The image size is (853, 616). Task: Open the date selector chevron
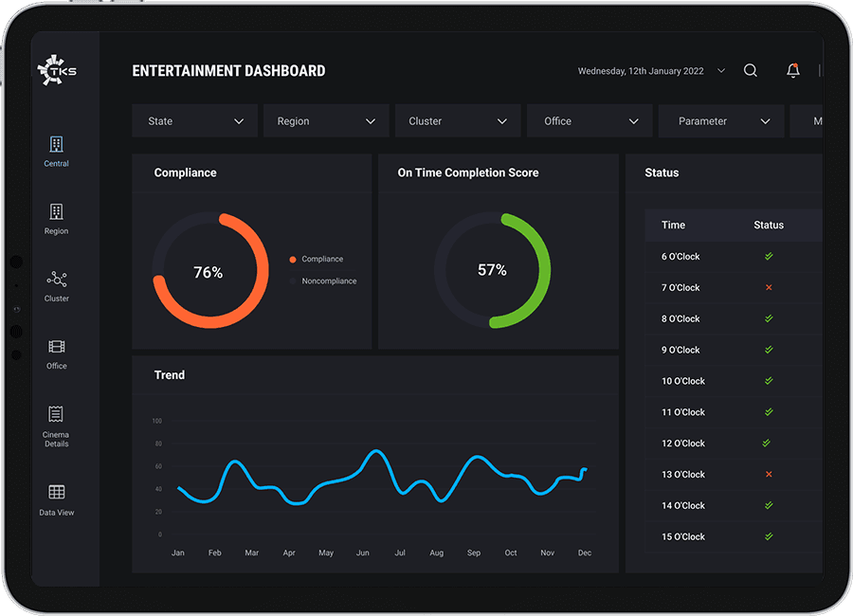coord(721,71)
